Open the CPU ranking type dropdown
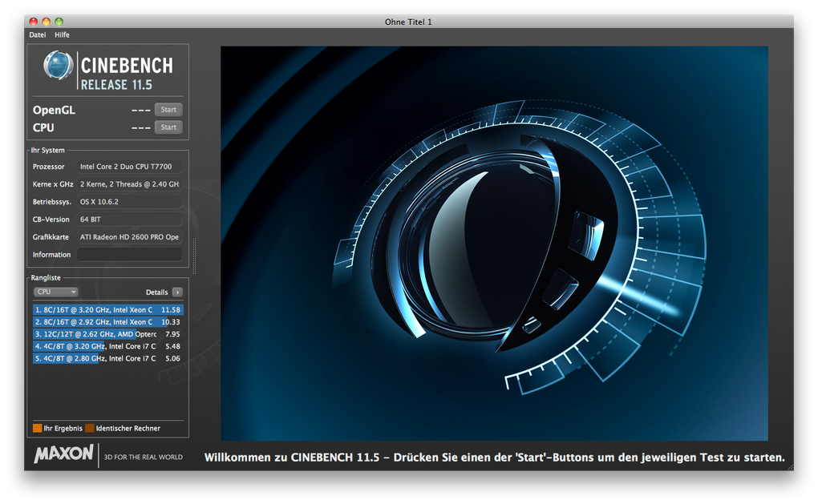This screenshot has height=504, width=818. 55,292
